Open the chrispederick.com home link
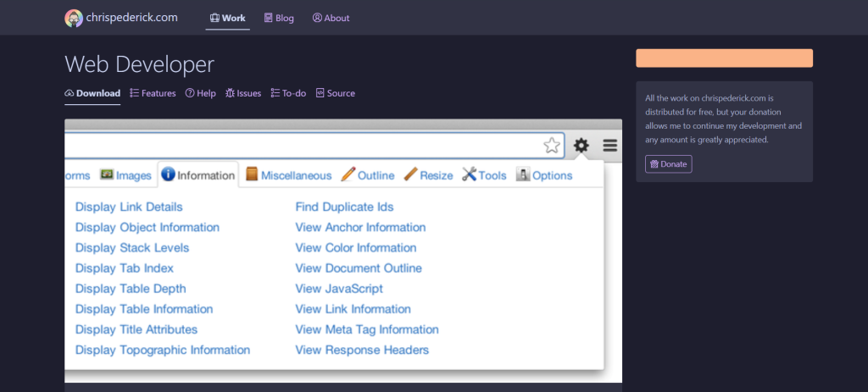Image resolution: width=868 pixels, height=392 pixels. [x=131, y=18]
